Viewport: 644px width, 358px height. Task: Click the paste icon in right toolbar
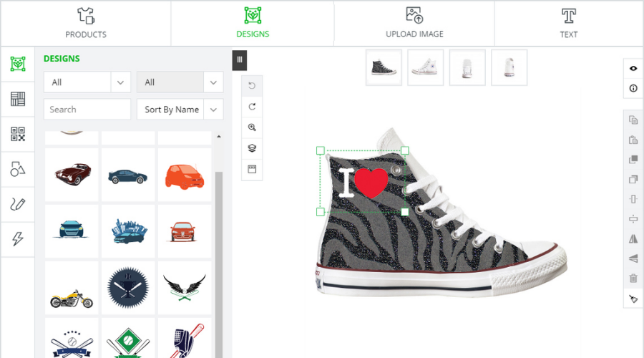click(x=633, y=140)
